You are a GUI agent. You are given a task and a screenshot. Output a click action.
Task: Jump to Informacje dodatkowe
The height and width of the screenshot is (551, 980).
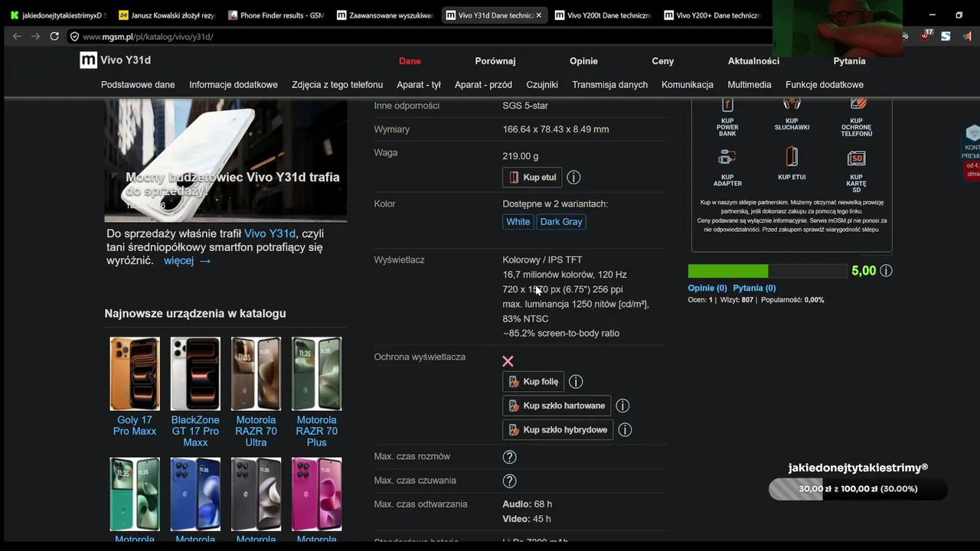click(234, 85)
